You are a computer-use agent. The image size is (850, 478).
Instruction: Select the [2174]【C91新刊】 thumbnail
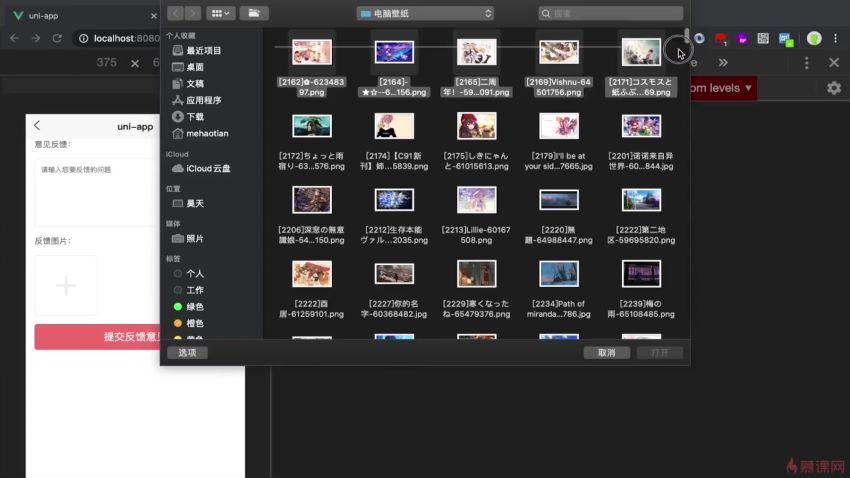coord(394,126)
